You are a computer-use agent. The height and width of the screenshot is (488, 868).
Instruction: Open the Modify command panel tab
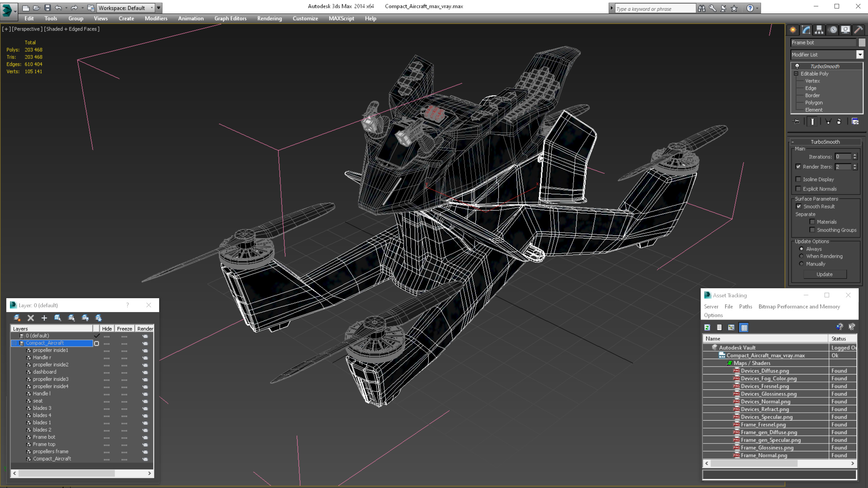point(806,30)
